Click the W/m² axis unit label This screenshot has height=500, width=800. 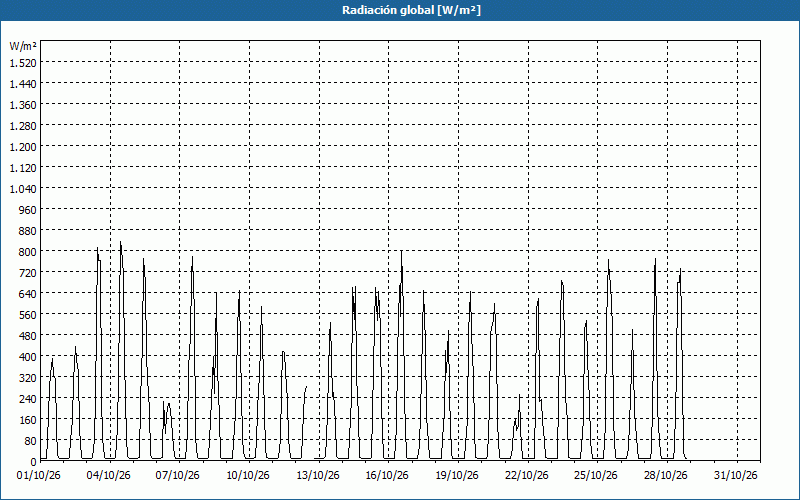tap(23, 46)
